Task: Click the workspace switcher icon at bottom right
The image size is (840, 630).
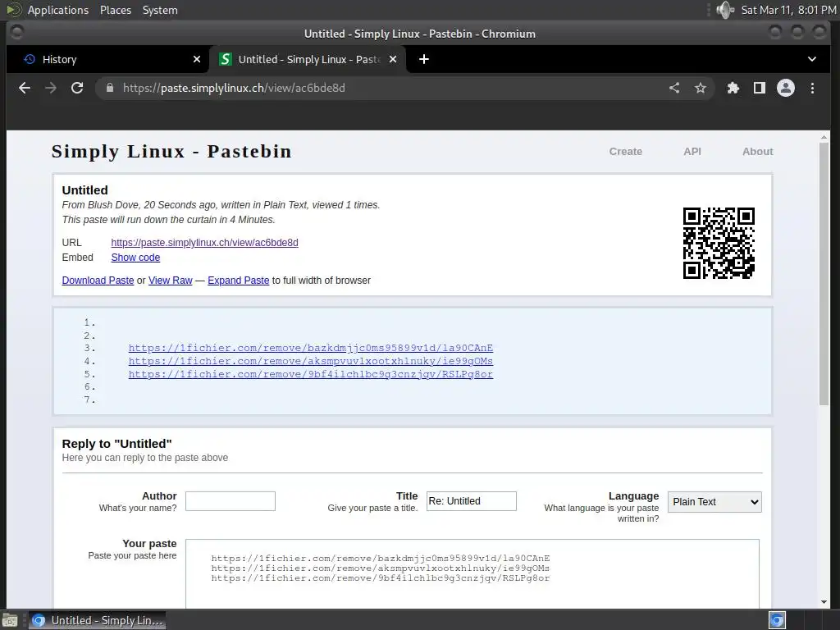Action: pos(777,620)
